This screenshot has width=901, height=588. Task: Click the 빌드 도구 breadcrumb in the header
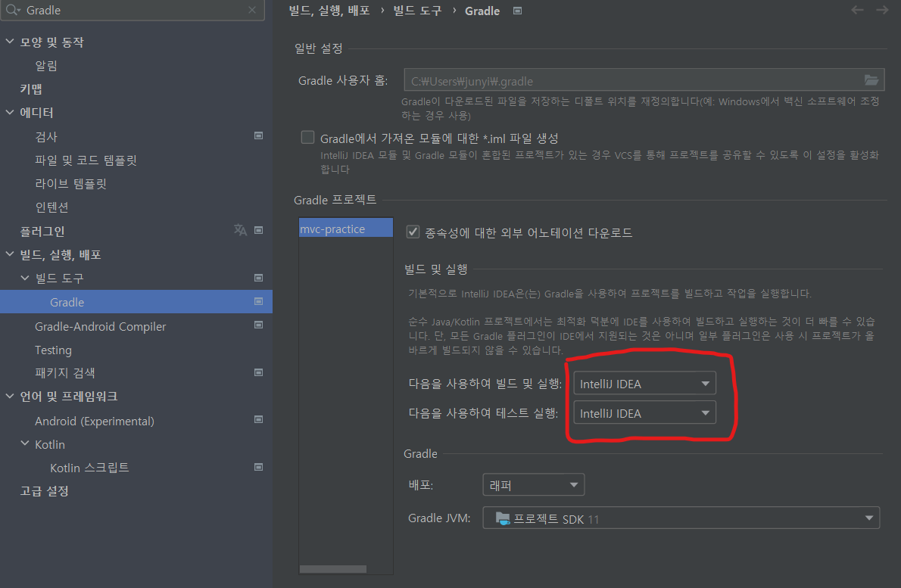click(x=417, y=11)
